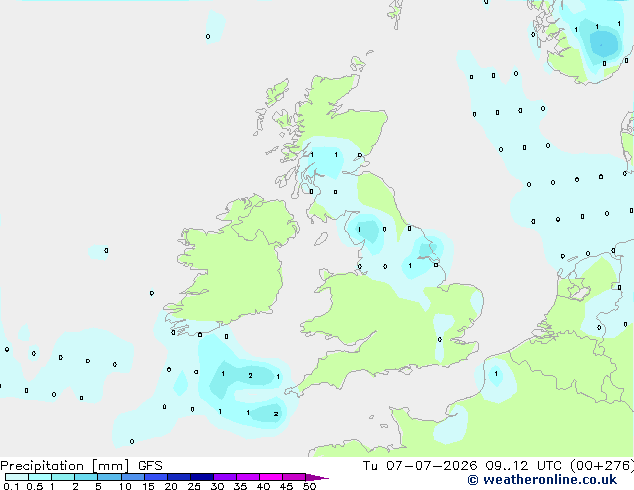This screenshot has width=634, height=490.
Task: Click the '09..12 UTC' time range text
Action: (x=523, y=466)
